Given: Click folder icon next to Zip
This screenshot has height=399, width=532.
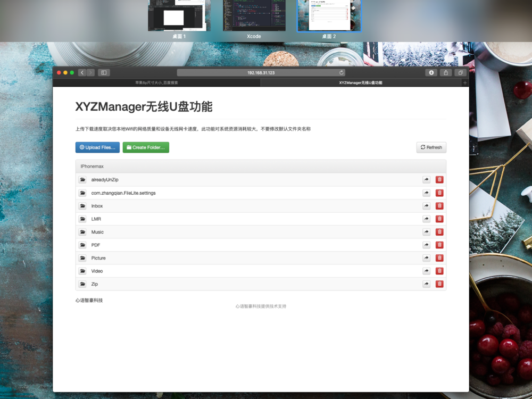Looking at the screenshot, I should 82,284.
